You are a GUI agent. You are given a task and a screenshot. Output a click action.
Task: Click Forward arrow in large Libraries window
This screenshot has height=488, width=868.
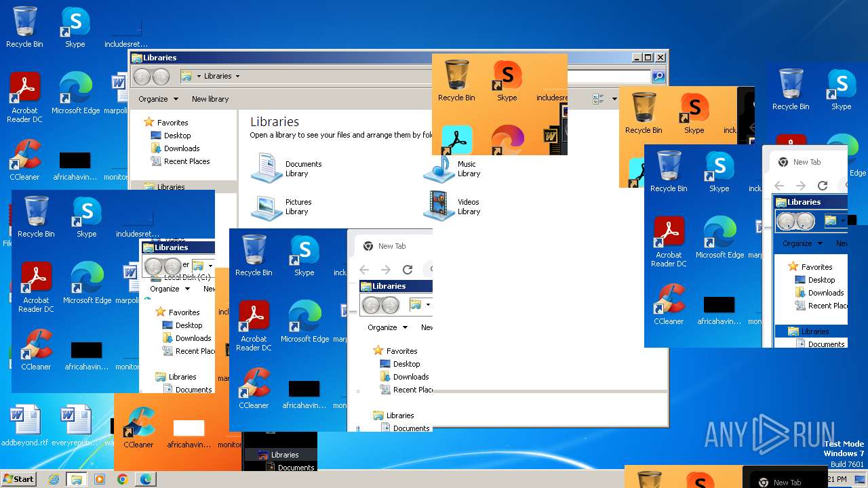click(161, 77)
